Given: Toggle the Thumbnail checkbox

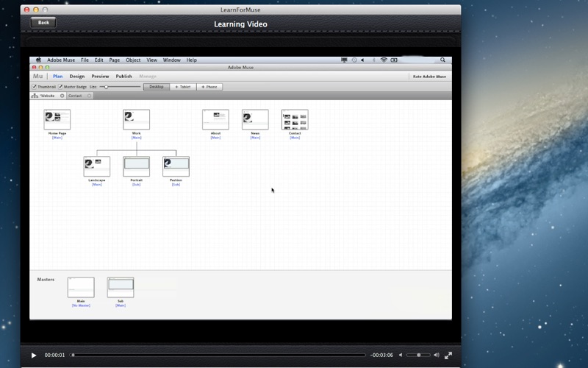Looking at the screenshot, I should (x=34, y=87).
